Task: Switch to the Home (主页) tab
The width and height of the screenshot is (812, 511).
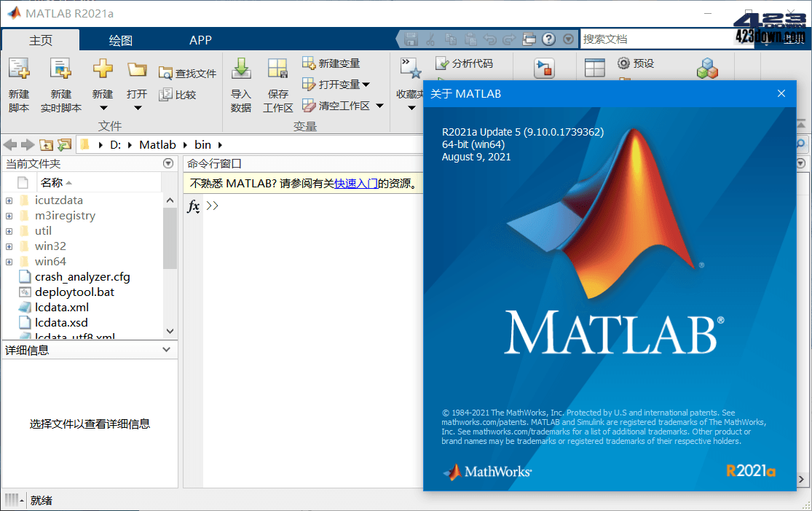Action: [x=41, y=40]
